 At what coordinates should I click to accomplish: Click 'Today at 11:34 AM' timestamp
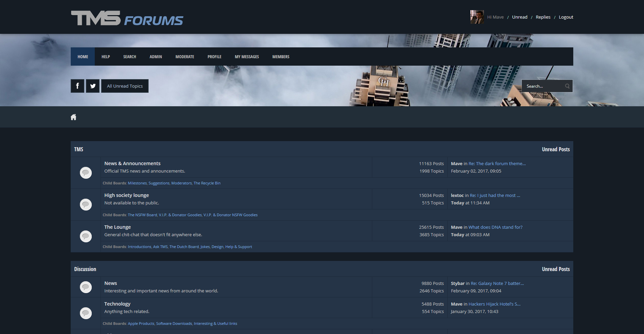470,203
